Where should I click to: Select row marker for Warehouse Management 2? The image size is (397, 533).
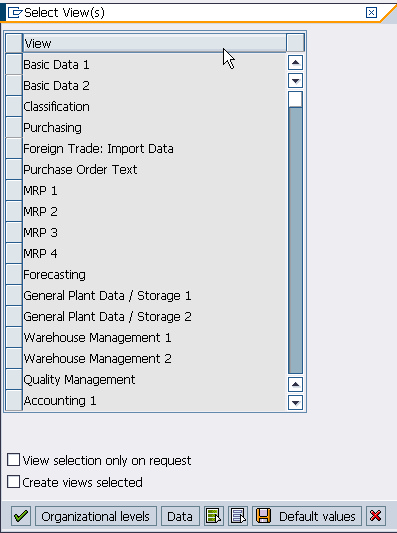[x=14, y=359]
